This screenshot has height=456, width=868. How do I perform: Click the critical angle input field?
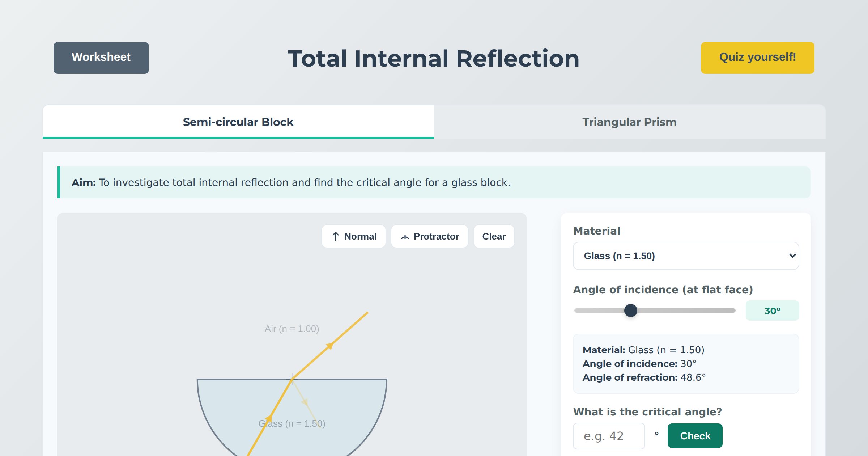pos(609,436)
